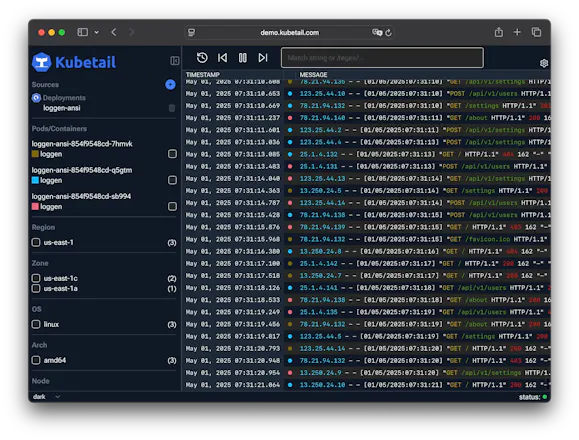Delete the loggen-ansi source
Viewport: 579px width, 440px height.
coord(172,108)
